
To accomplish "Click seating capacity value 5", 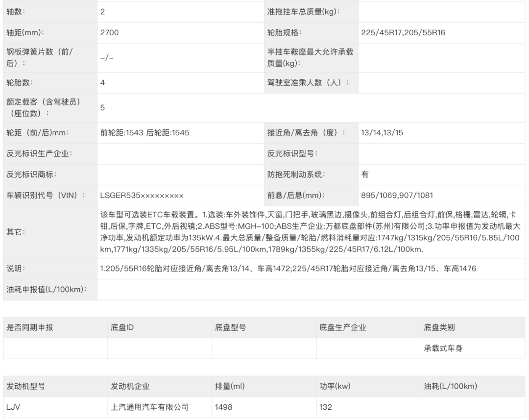I will (102, 108).
